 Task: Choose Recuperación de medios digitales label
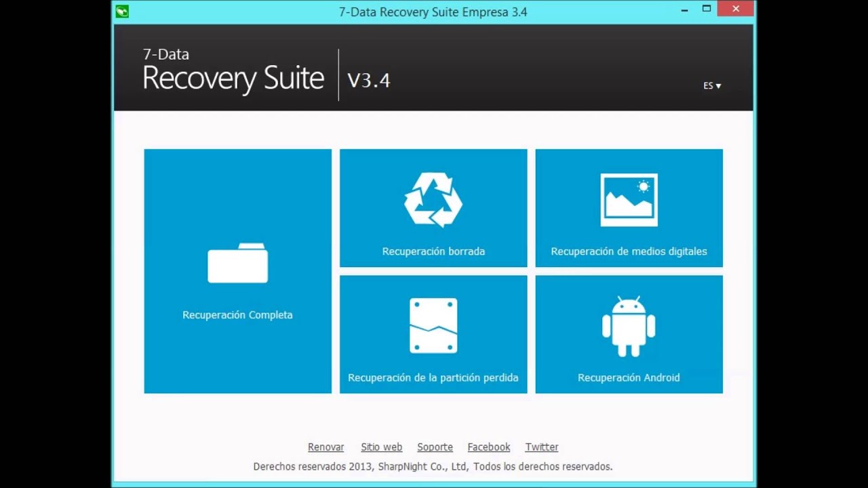629,251
